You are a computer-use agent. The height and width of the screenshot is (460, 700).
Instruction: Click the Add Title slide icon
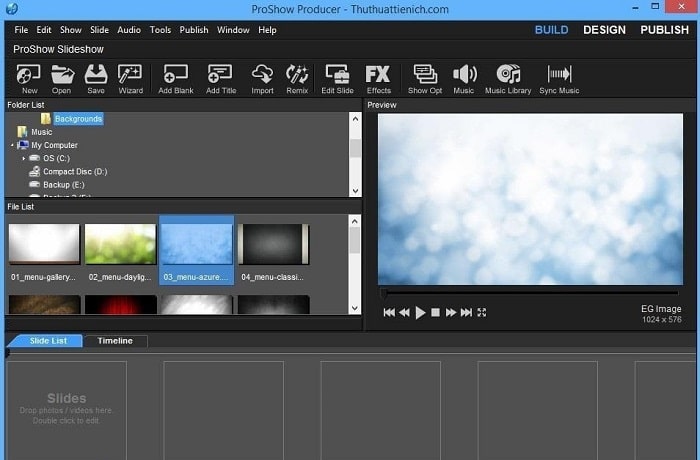(221, 79)
